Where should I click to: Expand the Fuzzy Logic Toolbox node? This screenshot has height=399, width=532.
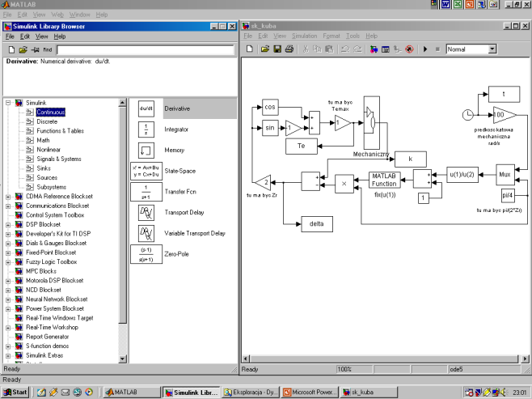8,262
